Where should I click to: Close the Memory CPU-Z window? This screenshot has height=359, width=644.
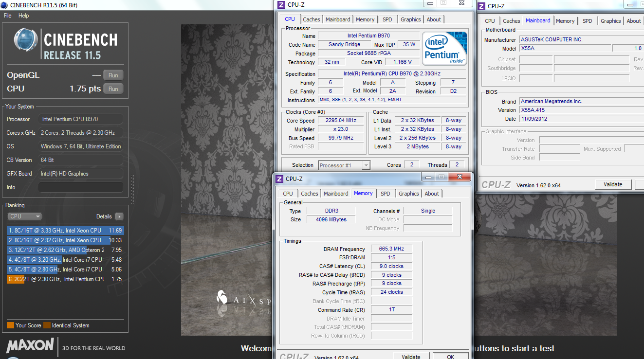459,177
